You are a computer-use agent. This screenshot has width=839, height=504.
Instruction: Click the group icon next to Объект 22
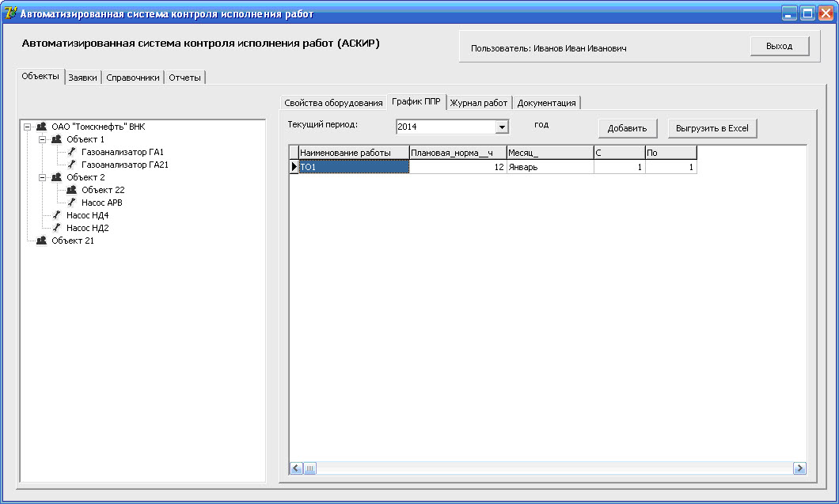click(71, 190)
